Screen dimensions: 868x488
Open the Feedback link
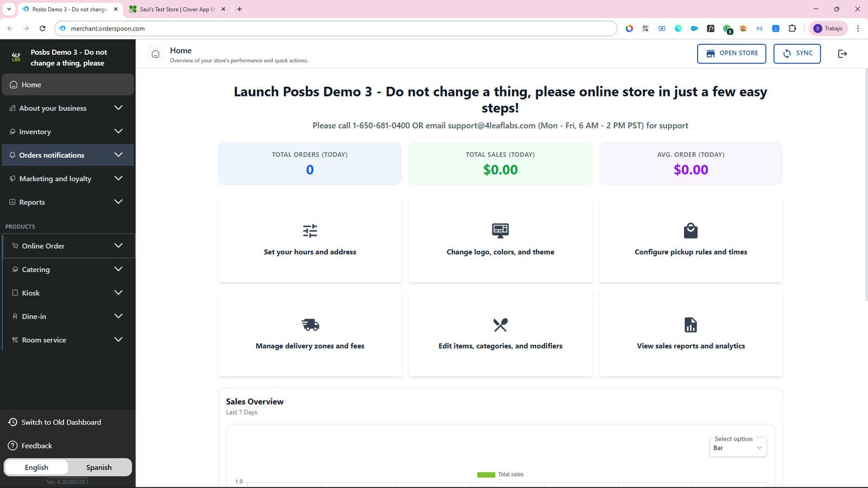click(37, 446)
